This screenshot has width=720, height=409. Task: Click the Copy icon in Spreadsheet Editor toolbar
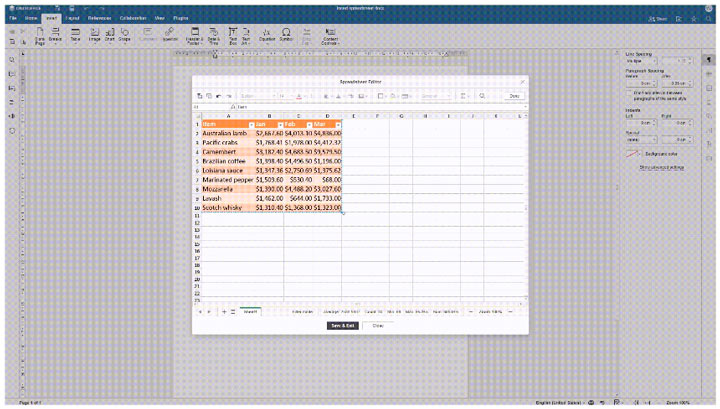point(209,96)
